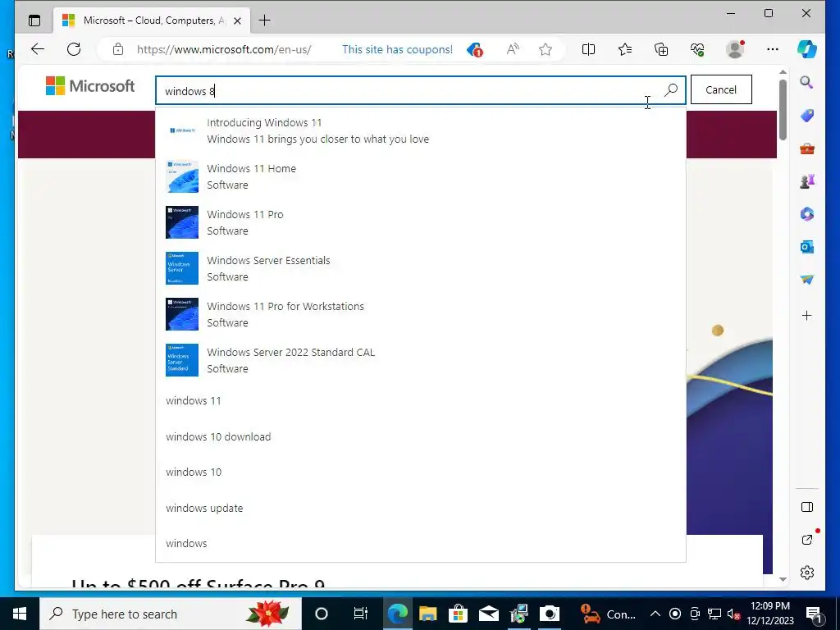
Task: Click scrollbar down arrow
Action: pos(783,579)
